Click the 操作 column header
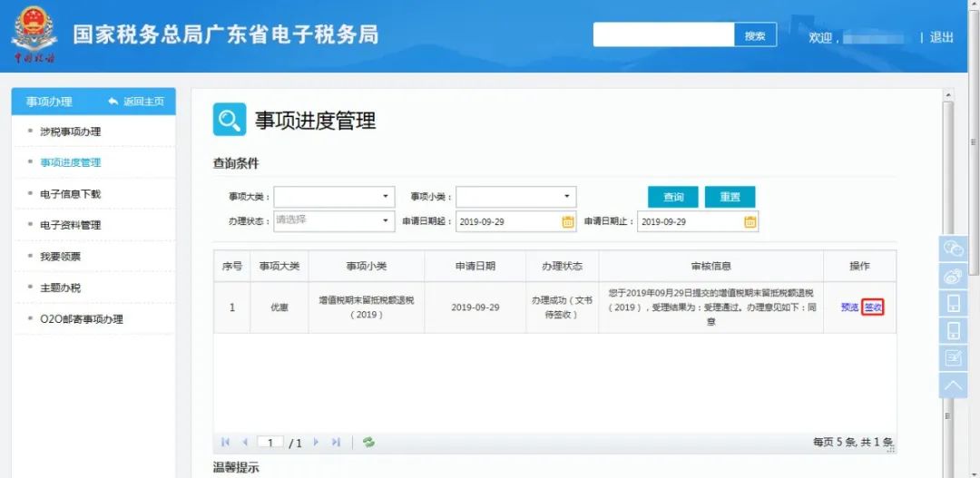The width and height of the screenshot is (980, 478). 860,266
